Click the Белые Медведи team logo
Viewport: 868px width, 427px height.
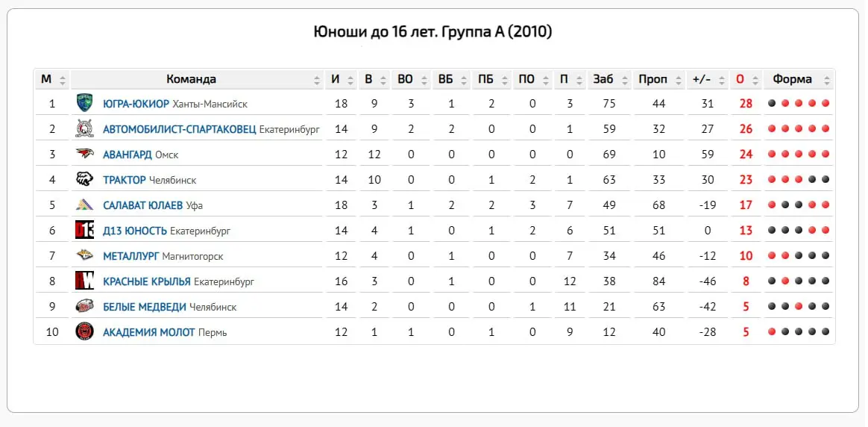84,306
